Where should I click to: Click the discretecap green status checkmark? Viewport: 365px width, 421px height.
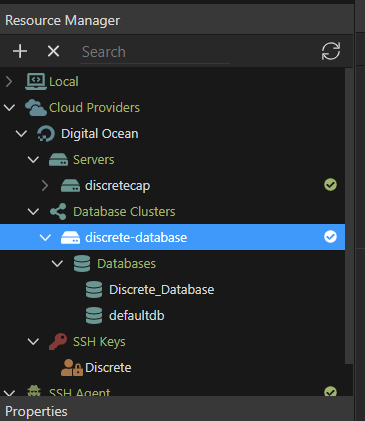pyautogui.click(x=330, y=185)
